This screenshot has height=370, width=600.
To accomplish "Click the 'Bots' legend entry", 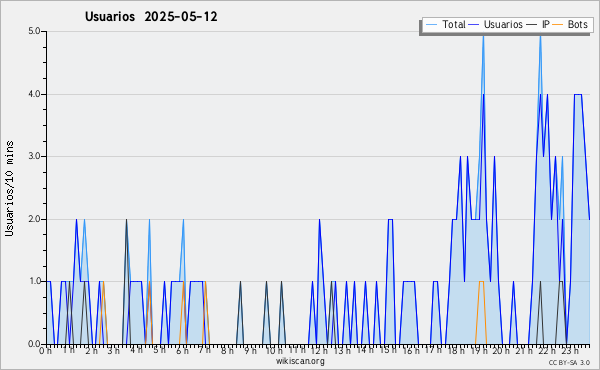I will coord(571,24).
